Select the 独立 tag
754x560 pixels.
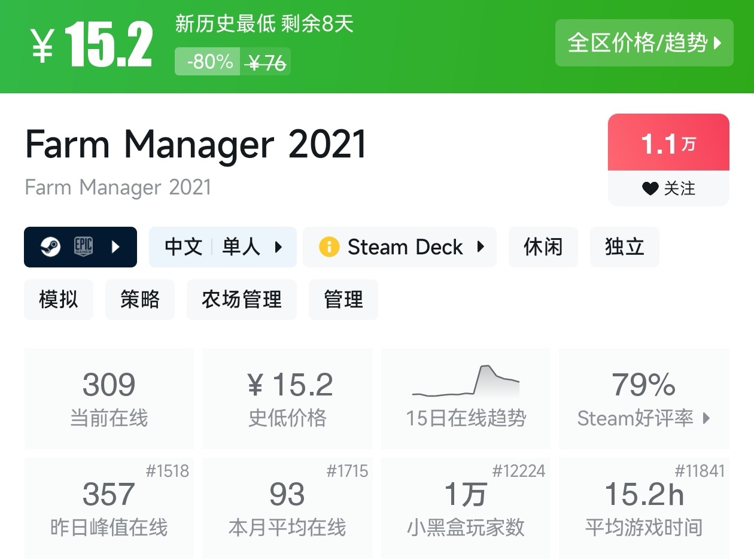click(x=624, y=247)
